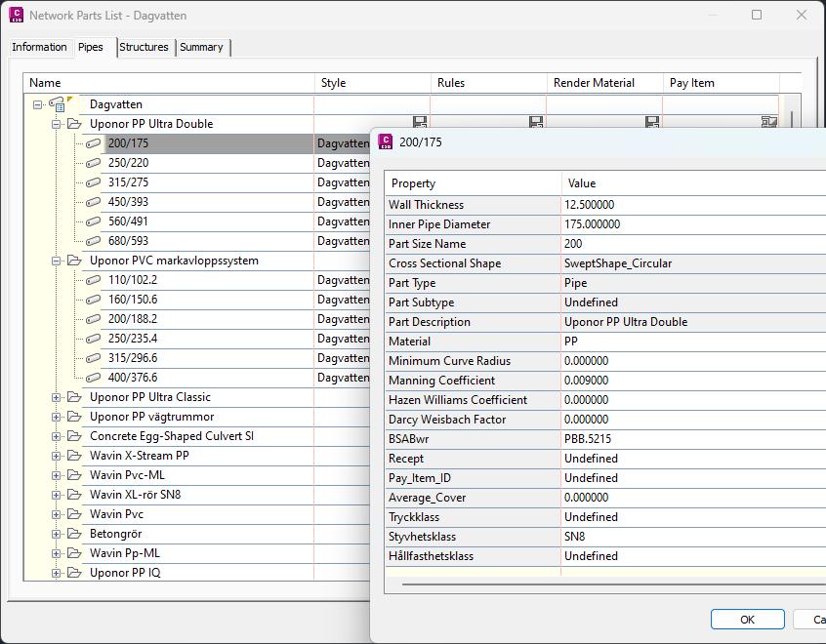826x644 pixels.
Task: Expand the Uponor PP Ultra Classic group
Action: [56, 397]
